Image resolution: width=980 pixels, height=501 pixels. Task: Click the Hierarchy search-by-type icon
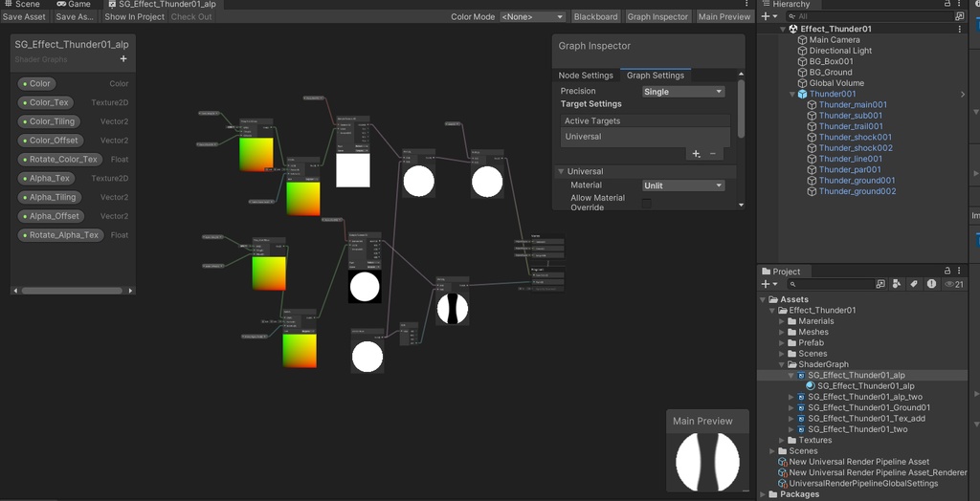(x=959, y=16)
